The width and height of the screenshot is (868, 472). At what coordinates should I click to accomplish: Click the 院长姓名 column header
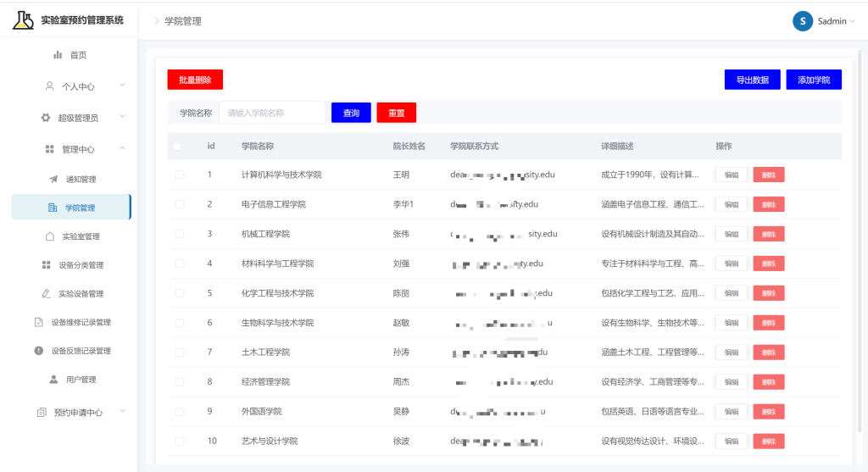(x=409, y=146)
